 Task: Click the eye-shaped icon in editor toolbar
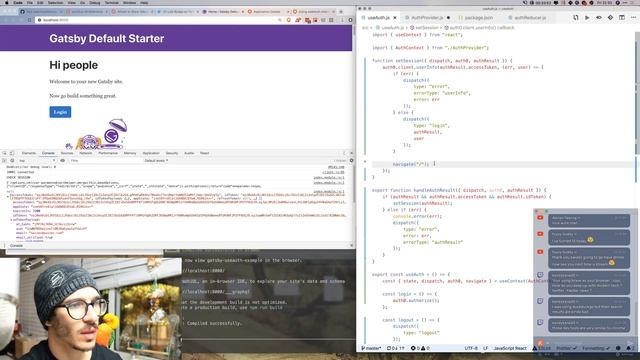point(599,18)
